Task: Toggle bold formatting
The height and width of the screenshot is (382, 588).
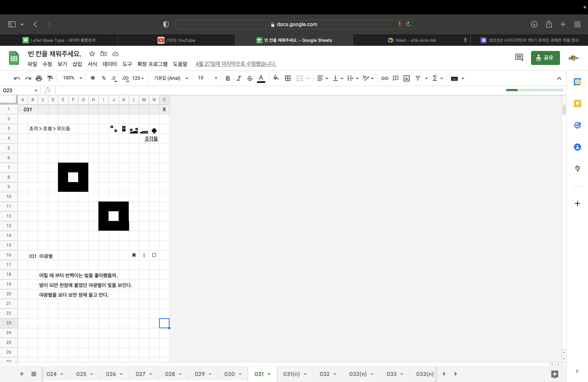Action: [228, 78]
